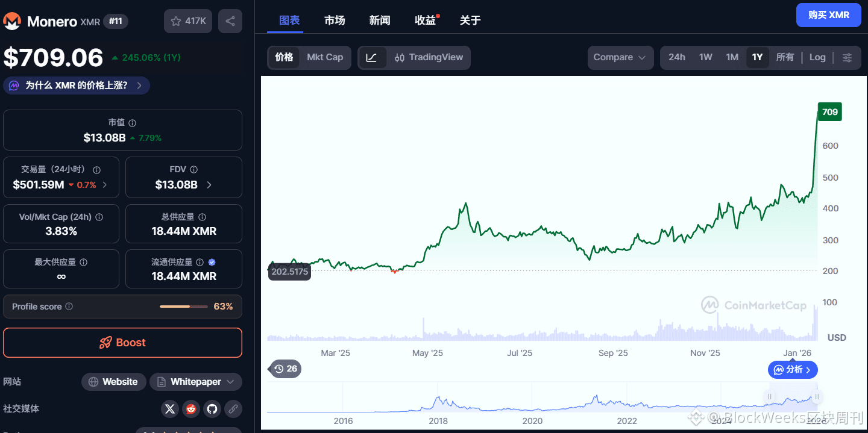The height and width of the screenshot is (433, 868).
Task: Expand 为什么 XMR 的价格上涨 prompt
Action: (x=77, y=86)
